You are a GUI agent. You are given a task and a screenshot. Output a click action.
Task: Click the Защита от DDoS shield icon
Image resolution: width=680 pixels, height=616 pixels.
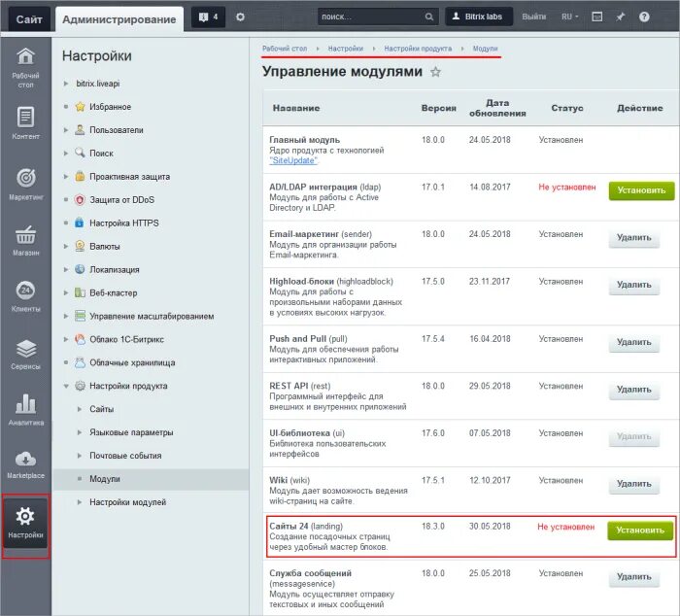[x=80, y=199]
